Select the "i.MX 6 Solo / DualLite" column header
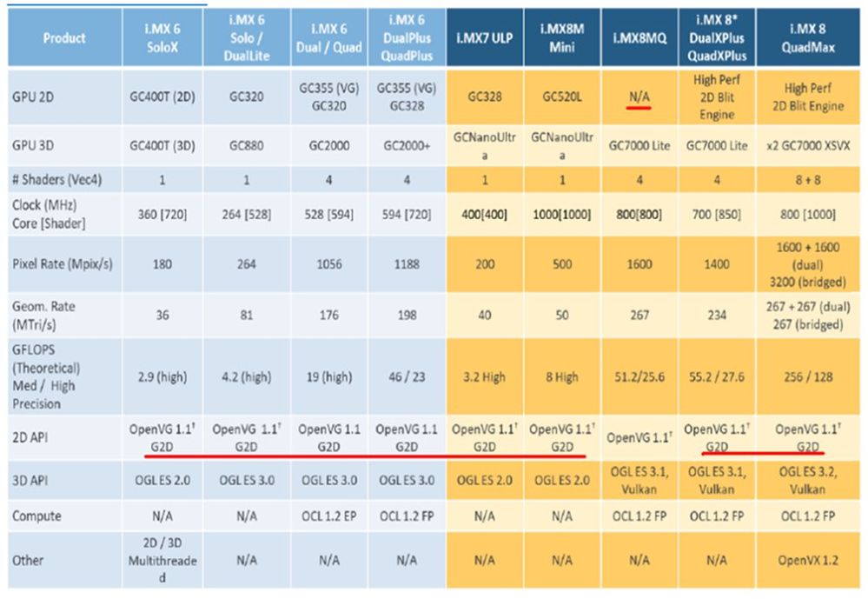This screenshot has height=599, width=868. pos(247,37)
